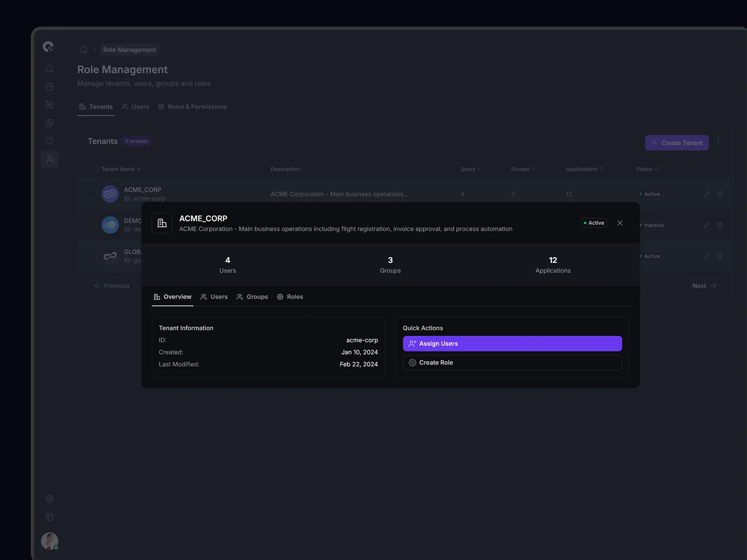Click the home icon in breadcrumb
Viewport: 747px width, 560px height.
(83, 49)
